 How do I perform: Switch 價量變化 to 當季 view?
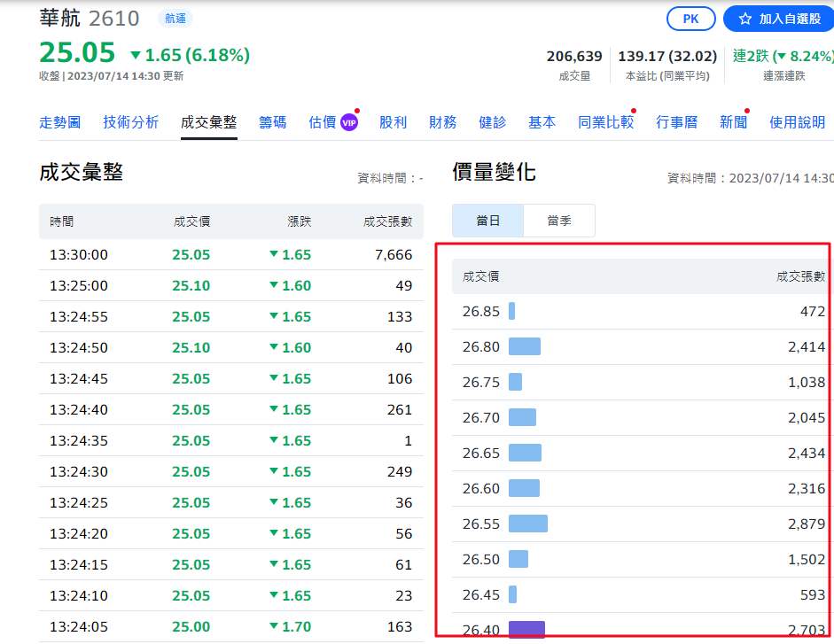coord(559,221)
